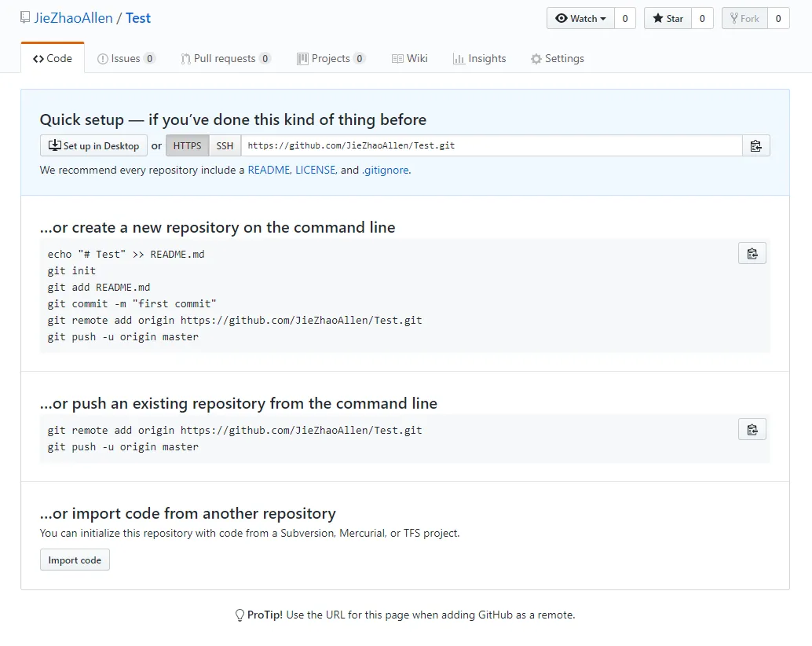
Task: Copy the quick setup repository URL
Action: [x=755, y=145]
